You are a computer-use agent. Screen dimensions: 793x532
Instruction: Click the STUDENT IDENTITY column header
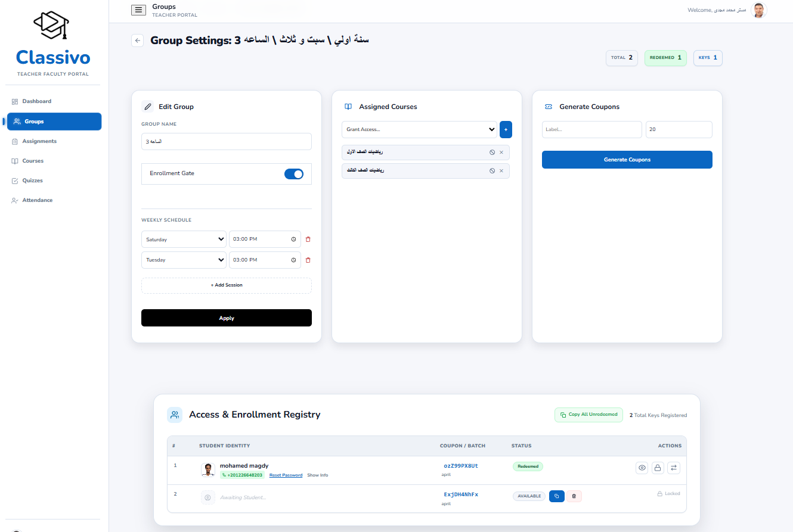point(225,446)
